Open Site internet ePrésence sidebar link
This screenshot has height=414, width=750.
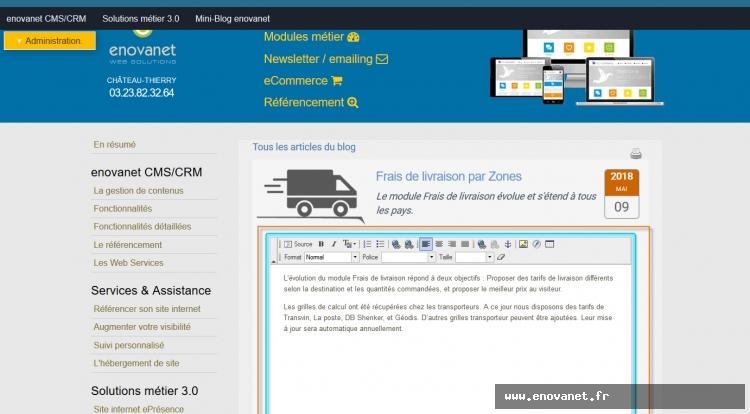(x=139, y=409)
